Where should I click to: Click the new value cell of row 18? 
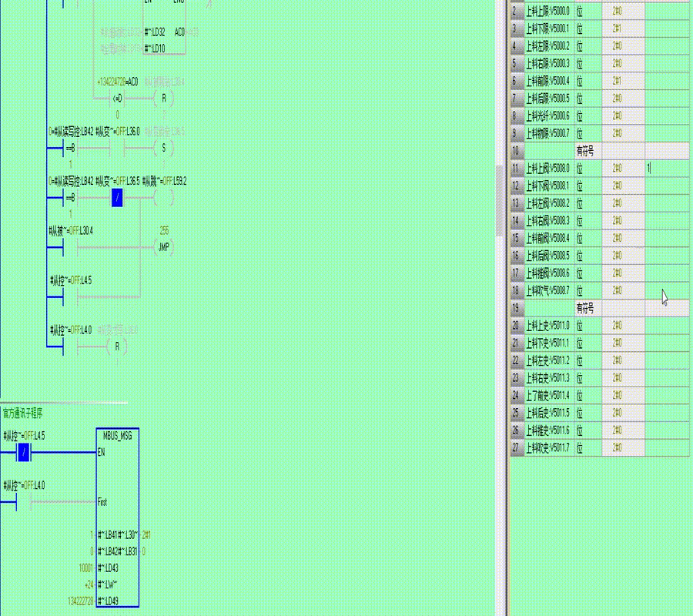pyautogui.click(x=667, y=290)
